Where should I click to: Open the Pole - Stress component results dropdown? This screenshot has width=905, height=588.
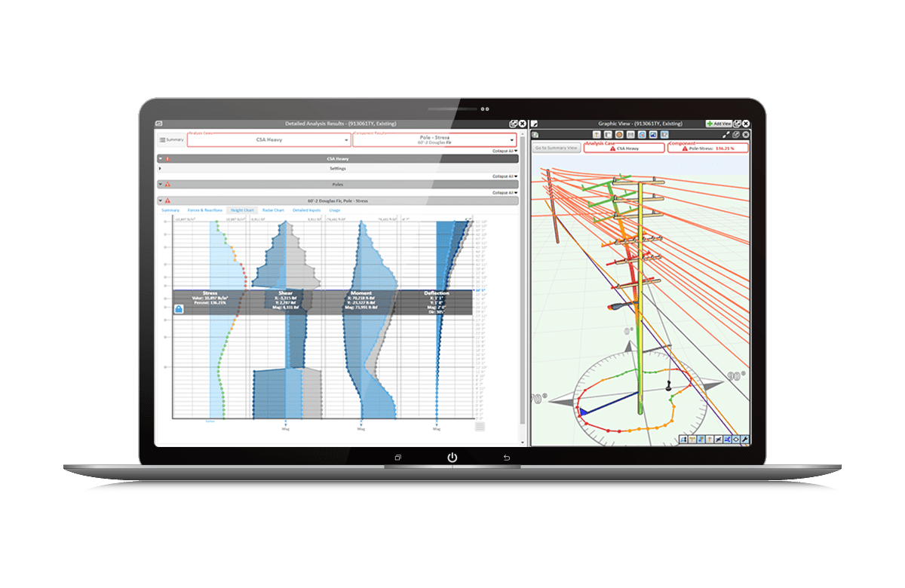click(434, 139)
